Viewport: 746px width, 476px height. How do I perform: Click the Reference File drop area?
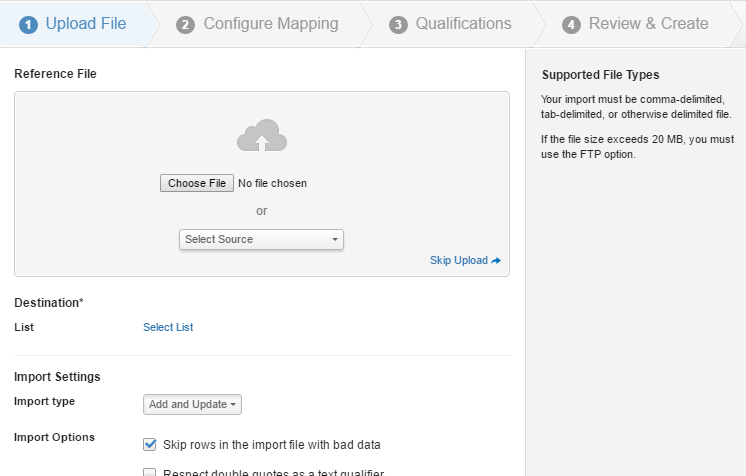click(x=262, y=184)
